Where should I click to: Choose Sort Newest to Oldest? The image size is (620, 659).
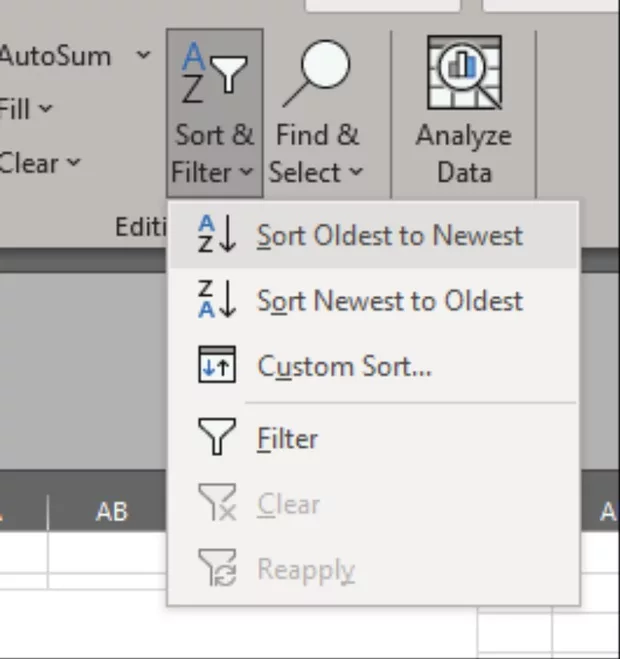click(x=389, y=301)
